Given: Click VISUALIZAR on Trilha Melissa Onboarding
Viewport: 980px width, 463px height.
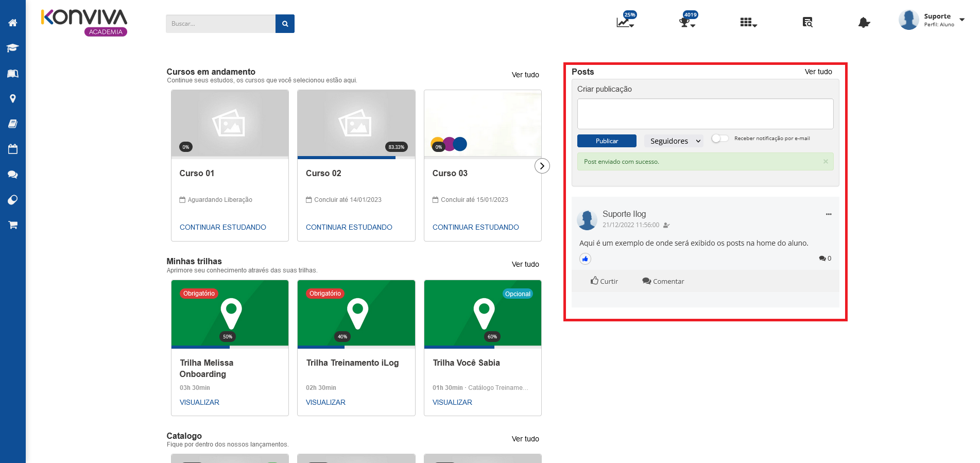Looking at the screenshot, I should (199, 402).
